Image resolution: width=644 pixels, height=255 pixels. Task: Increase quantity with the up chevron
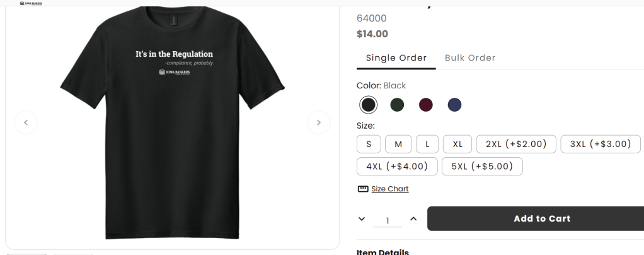pyautogui.click(x=413, y=219)
